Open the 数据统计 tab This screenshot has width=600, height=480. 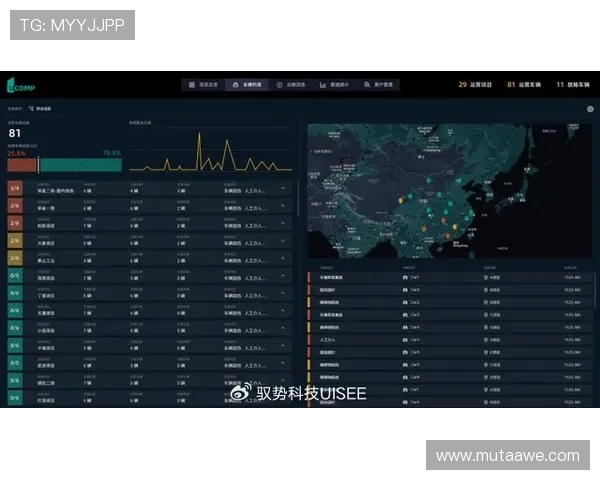pos(335,85)
